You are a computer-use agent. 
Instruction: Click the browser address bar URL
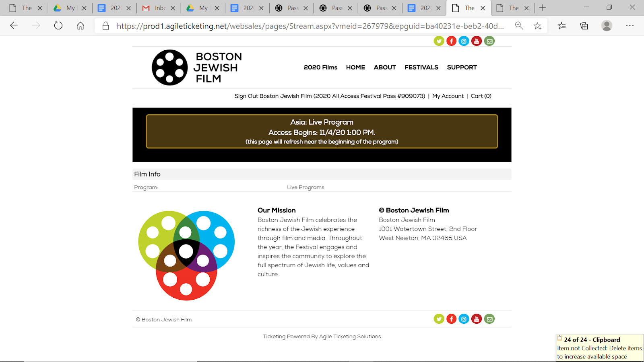pos(310,26)
